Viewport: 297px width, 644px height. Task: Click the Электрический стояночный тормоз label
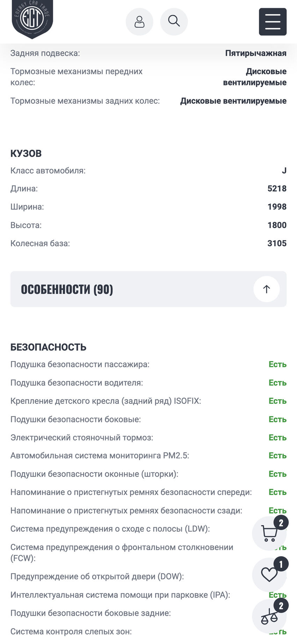82,437
